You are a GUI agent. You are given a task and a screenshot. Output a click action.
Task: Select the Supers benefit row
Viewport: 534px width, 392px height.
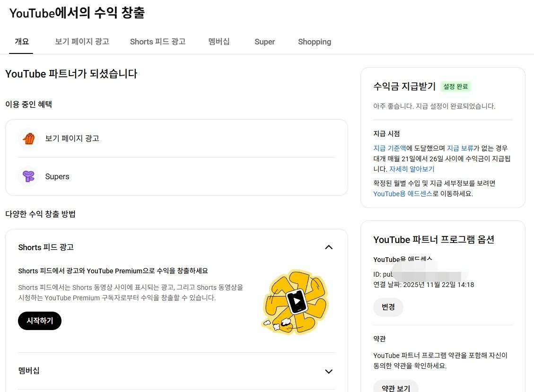pyautogui.click(x=176, y=176)
